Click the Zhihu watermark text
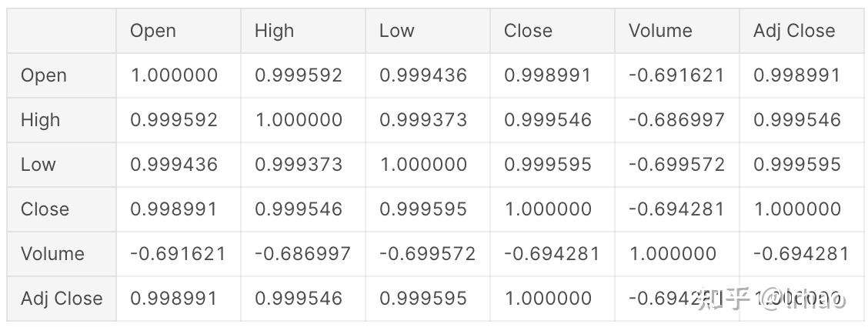The height and width of the screenshot is (334, 868). coord(770,299)
